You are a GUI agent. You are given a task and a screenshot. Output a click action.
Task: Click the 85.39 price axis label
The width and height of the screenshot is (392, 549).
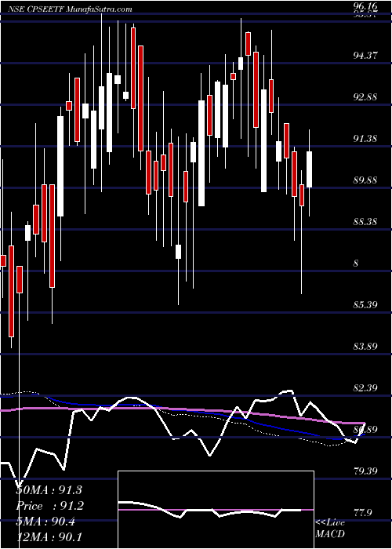click(365, 304)
